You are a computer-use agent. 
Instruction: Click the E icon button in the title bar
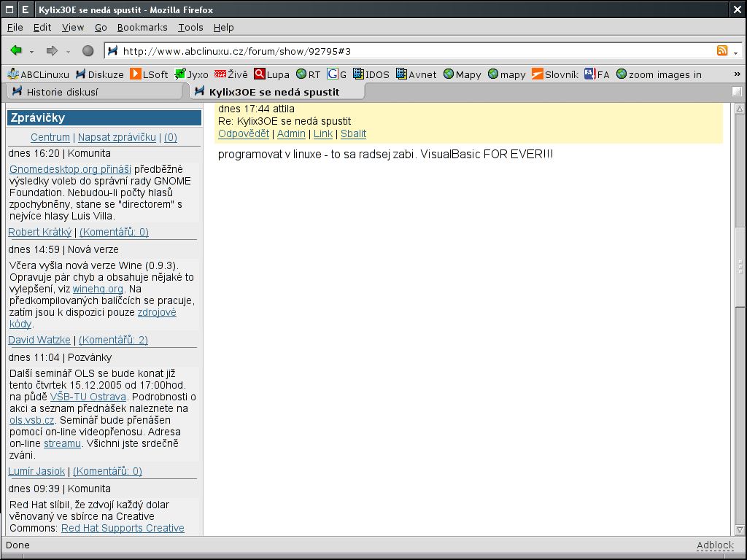click(x=26, y=9)
